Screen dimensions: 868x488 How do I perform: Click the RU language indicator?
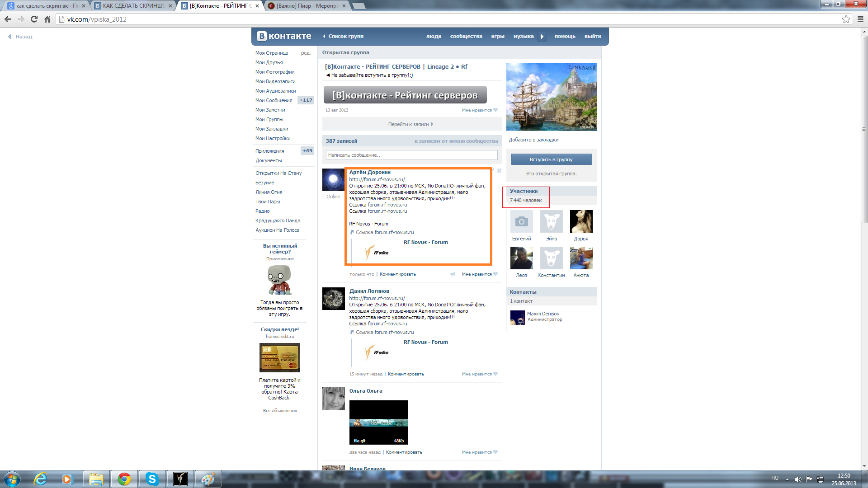[774, 478]
